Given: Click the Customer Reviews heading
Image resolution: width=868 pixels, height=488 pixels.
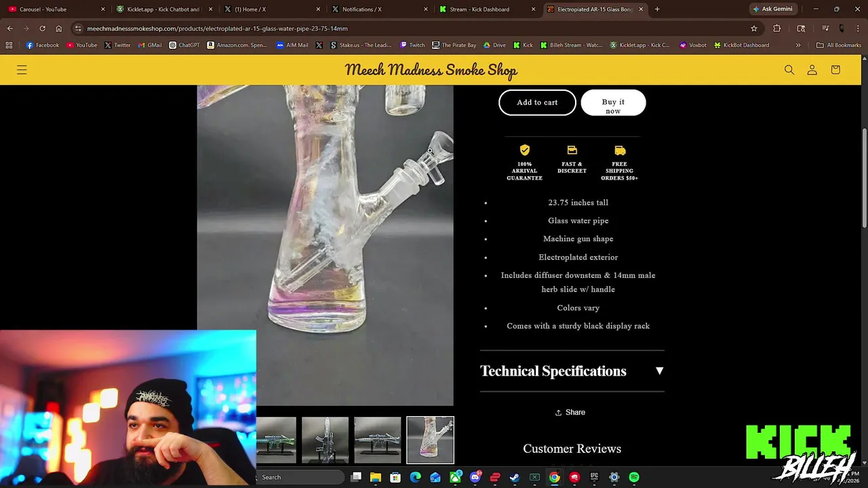Looking at the screenshot, I should (x=572, y=449).
